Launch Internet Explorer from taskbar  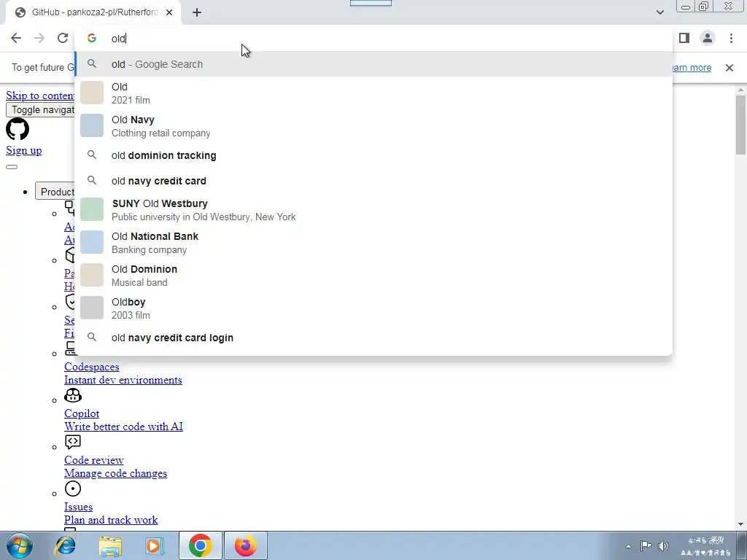pyautogui.click(x=65, y=545)
